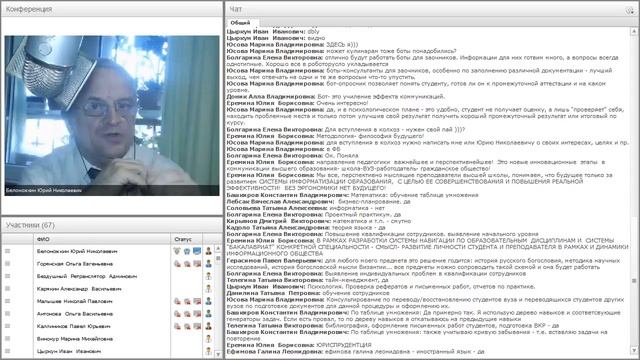This screenshot has width=640, height=360.
Task: Select participant Горенская Ольга Евгеньевна
Action: [75, 264]
